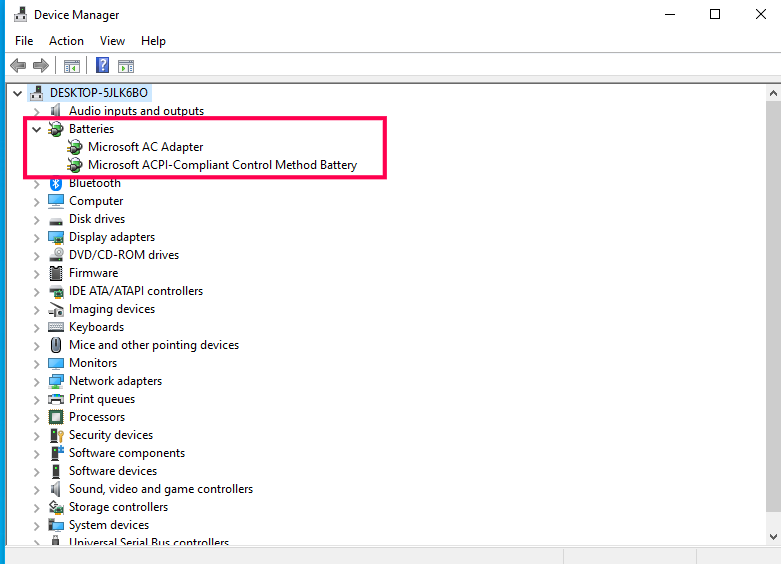
Task: Maximize the Device Manager window
Action: pos(715,14)
